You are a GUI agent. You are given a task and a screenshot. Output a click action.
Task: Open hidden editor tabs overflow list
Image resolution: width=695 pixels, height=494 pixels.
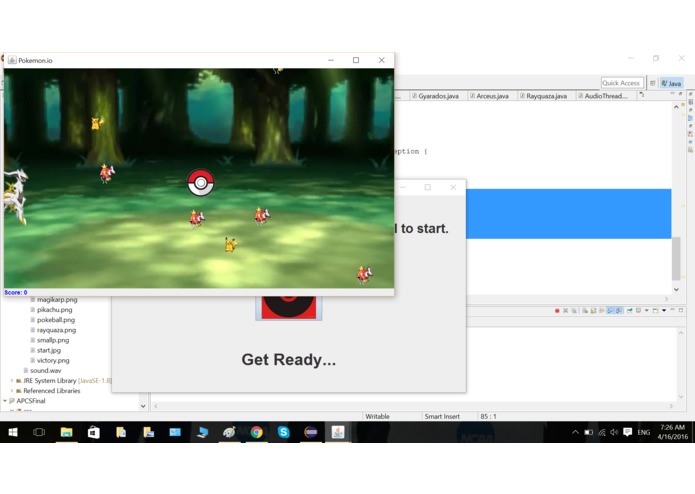[642, 95]
